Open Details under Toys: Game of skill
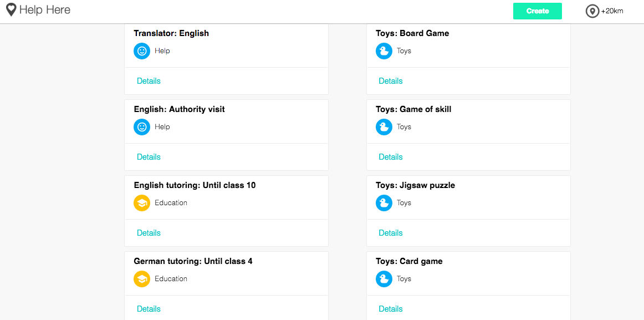The width and height of the screenshot is (644, 320). pyautogui.click(x=391, y=157)
